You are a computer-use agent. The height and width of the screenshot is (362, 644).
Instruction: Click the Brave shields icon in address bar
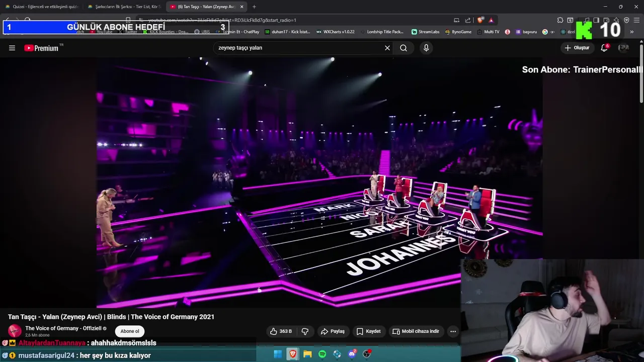pos(480,20)
